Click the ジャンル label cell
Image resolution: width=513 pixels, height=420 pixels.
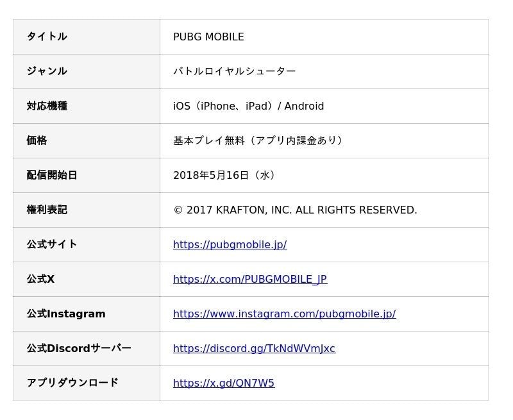(87, 72)
